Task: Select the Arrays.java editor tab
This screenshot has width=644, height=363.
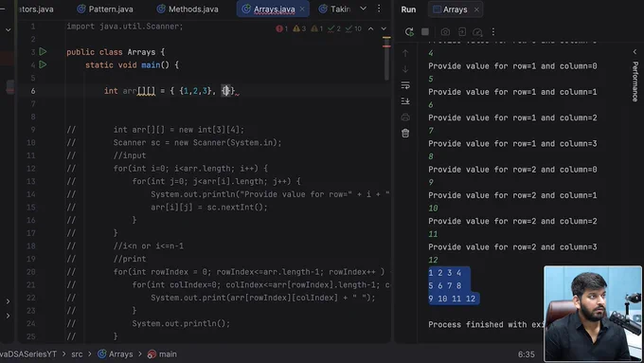Action: pyautogui.click(x=274, y=9)
